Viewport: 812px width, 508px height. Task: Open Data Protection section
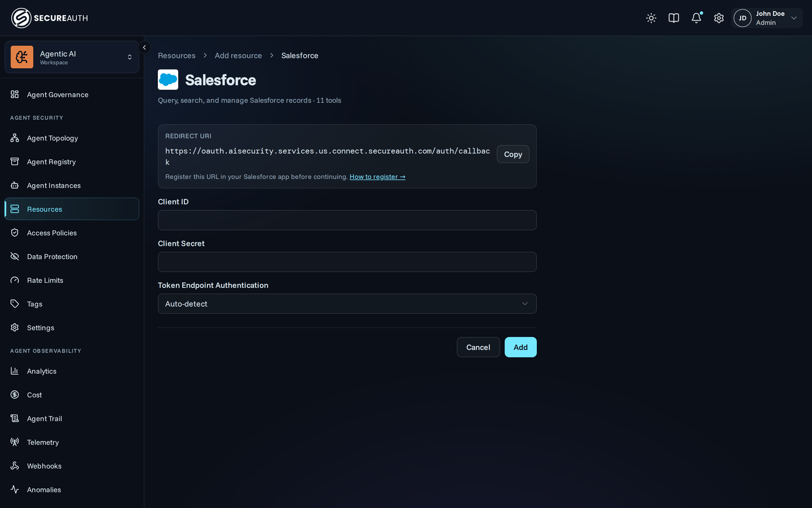[x=72, y=256]
